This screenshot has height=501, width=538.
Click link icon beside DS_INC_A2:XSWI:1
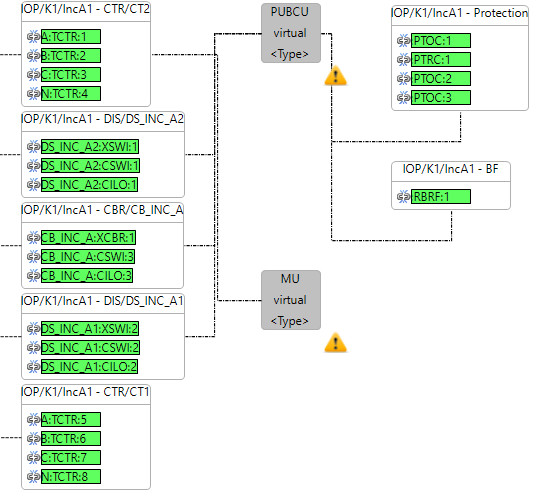tap(33, 147)
